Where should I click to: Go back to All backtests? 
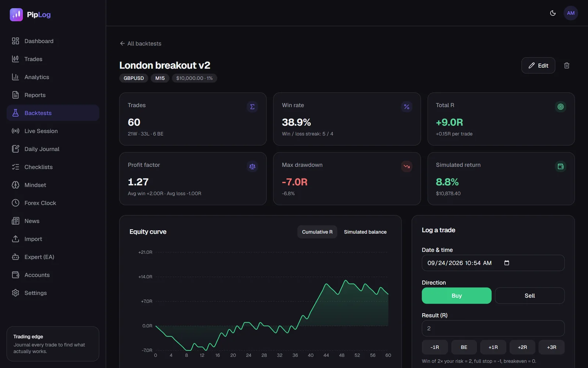tap(140, 43)
